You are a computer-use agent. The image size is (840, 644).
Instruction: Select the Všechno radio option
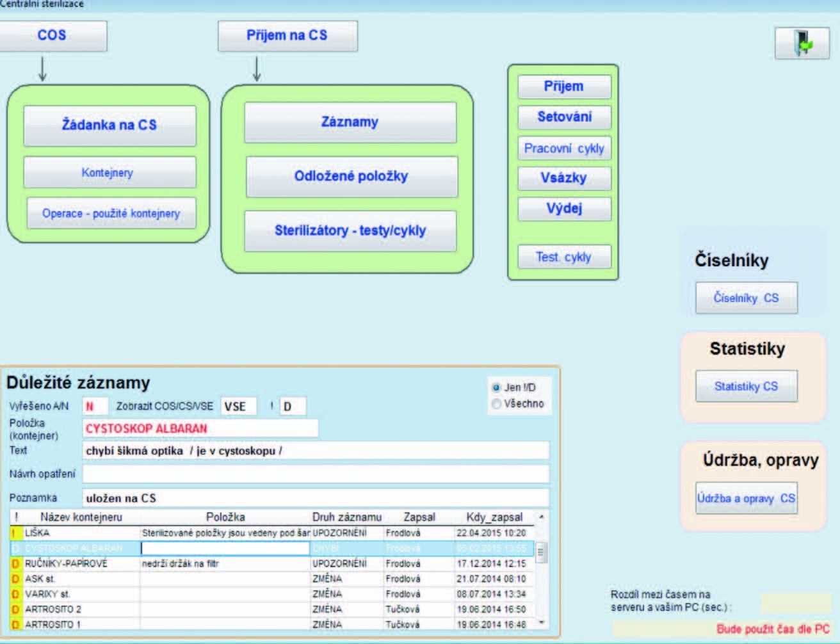[x=496, y=404]
